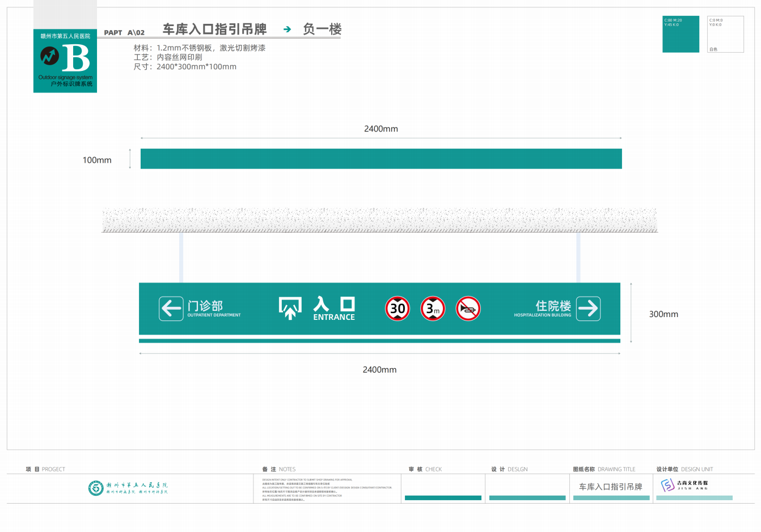Click the PAPT A\02 label
Image resolution: width=761 pixels, height=532 pixels.
tap(124, 33)
